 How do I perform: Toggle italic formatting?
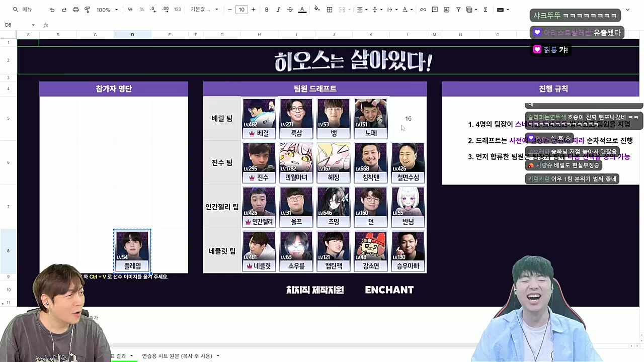point(278,10)
